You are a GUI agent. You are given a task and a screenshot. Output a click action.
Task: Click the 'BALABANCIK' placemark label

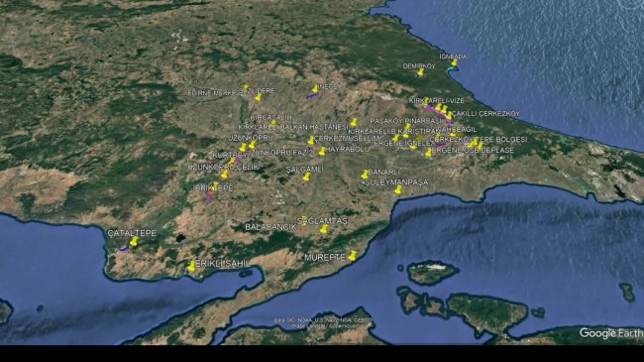pyautogui.click(x=270, y=227)
